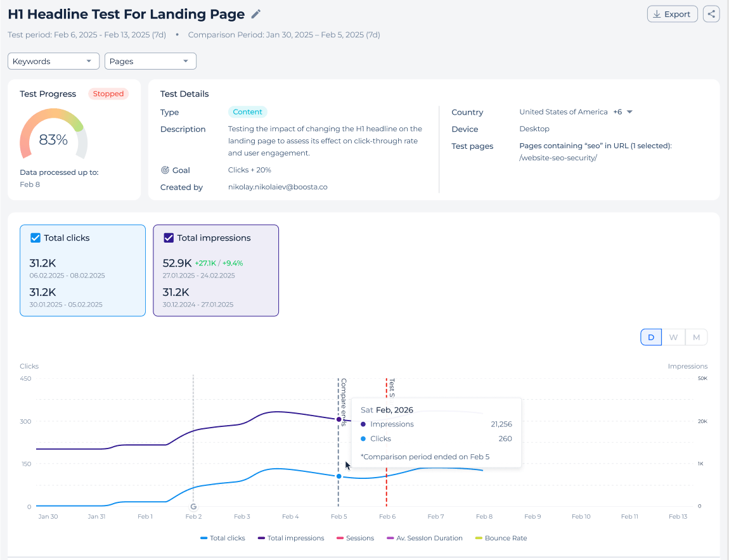Open the /website-seo-security/ test page link
The width and height of the screenshot is (729, 560).
[x=558, y=158]
